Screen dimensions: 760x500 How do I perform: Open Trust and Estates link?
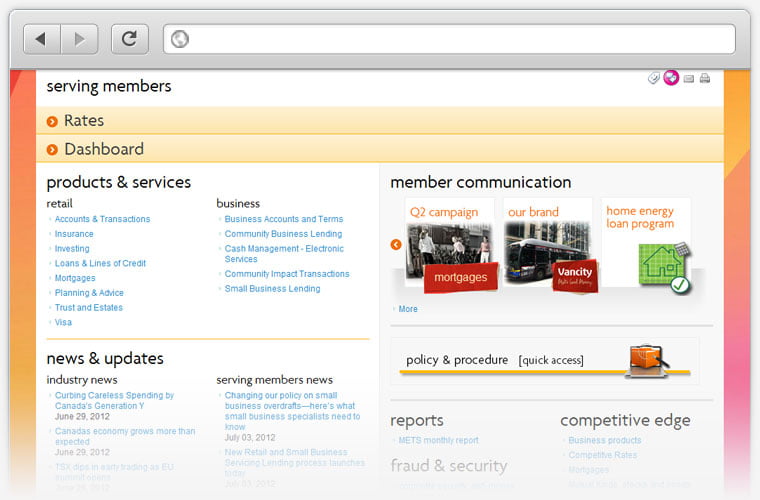click(89, 308)
